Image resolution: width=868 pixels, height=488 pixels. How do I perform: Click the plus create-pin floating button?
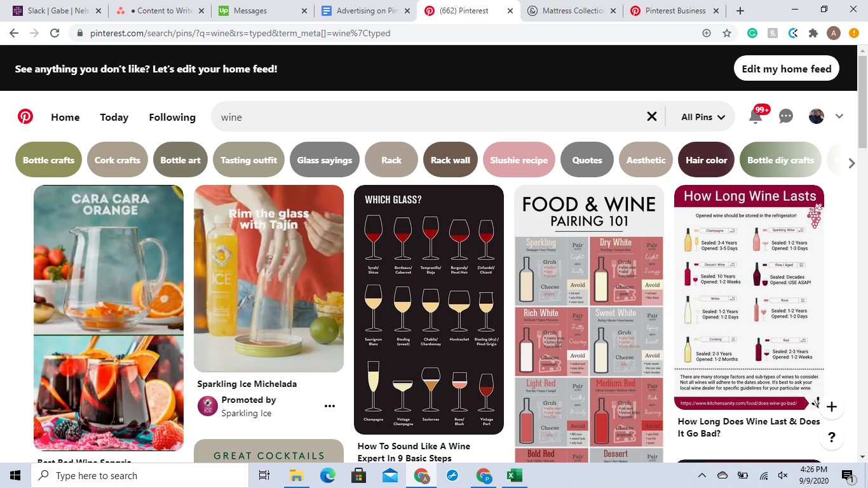pos(832,407)
